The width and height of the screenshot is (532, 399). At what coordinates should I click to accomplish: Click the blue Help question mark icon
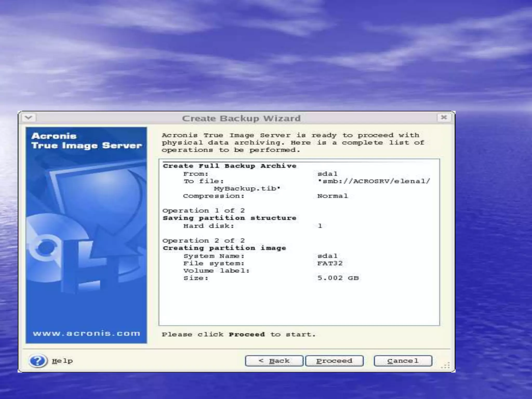[x=38, y=361]
